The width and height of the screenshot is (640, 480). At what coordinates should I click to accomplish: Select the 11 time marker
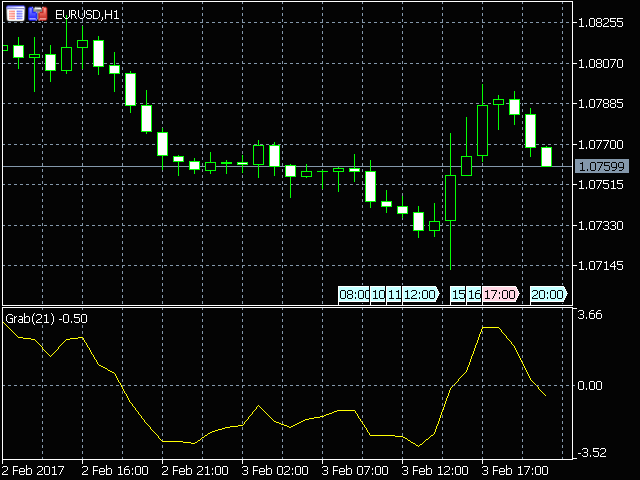coord(394,294)
